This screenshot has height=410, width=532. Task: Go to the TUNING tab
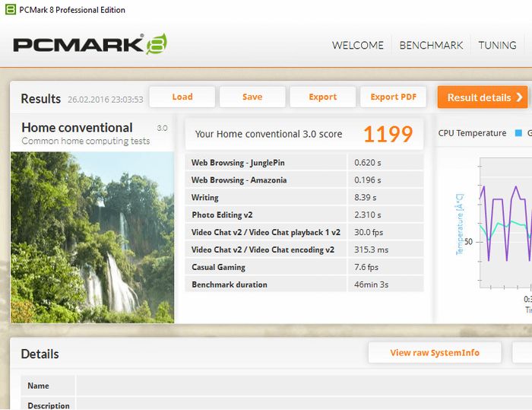497,45
